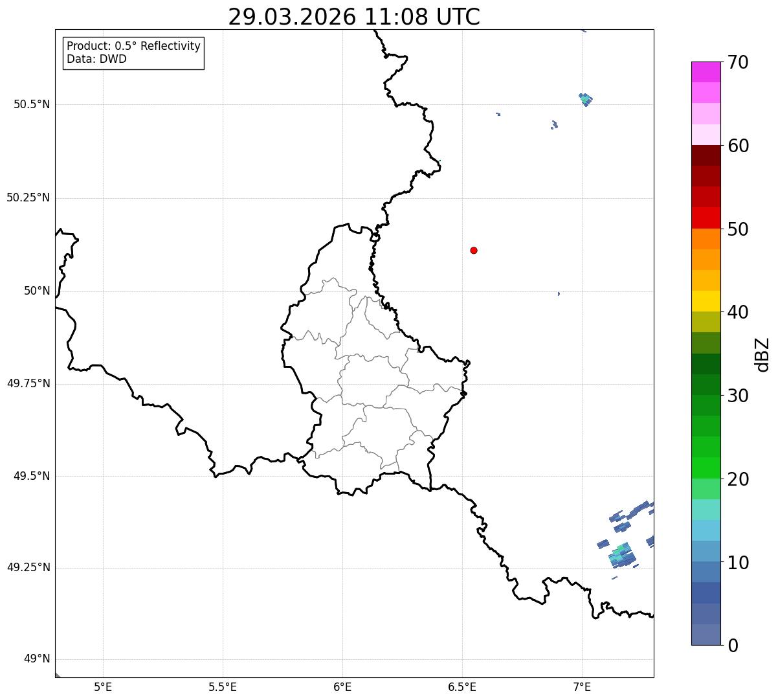Click the dBZ colorbar label
Screen dimensions: 778x700
(762, 354)
